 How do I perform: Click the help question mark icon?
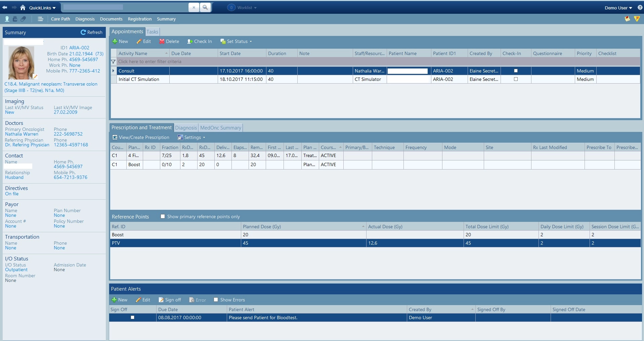pos(640,7)
